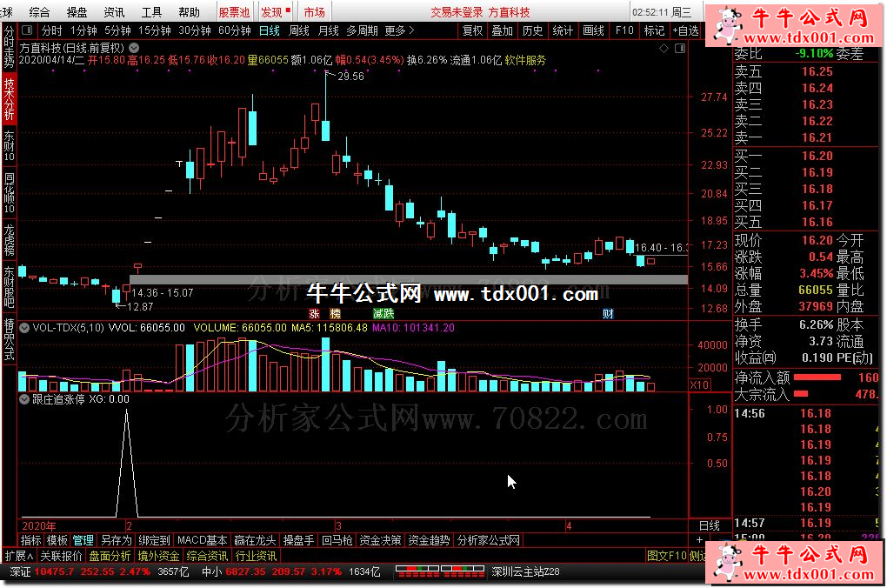Click the 历史 history button
Viewport: 887px width, 588px height.
tap(532, 30)
